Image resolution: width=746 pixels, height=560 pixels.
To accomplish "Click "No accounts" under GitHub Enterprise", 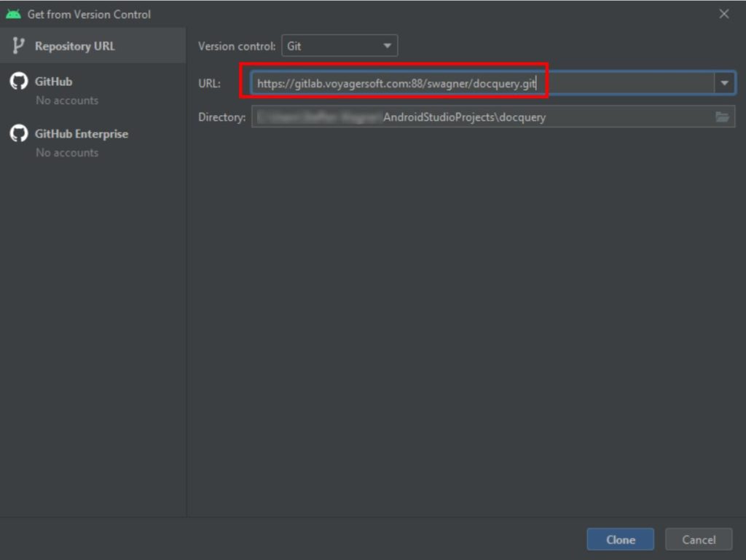I will (67, 153).
